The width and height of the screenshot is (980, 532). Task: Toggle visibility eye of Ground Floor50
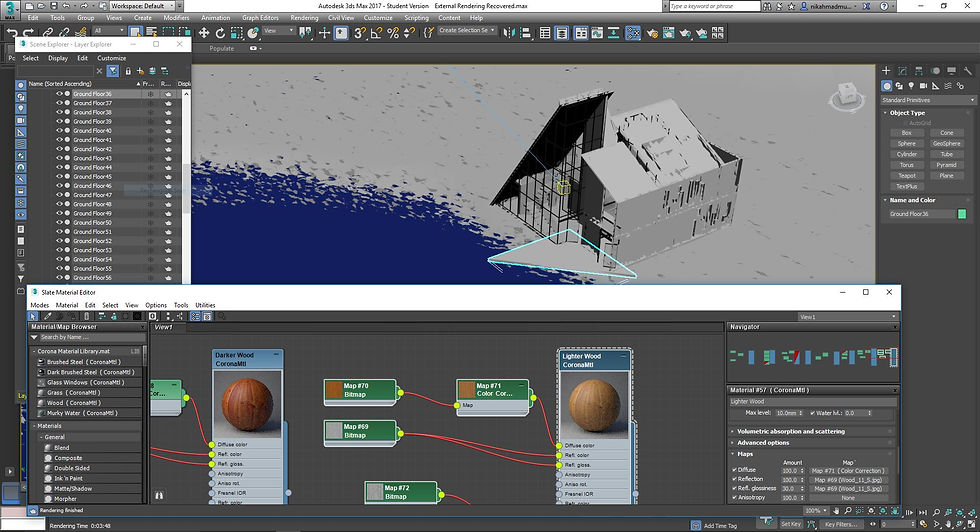pyautogui.click(x=60, y=223)
